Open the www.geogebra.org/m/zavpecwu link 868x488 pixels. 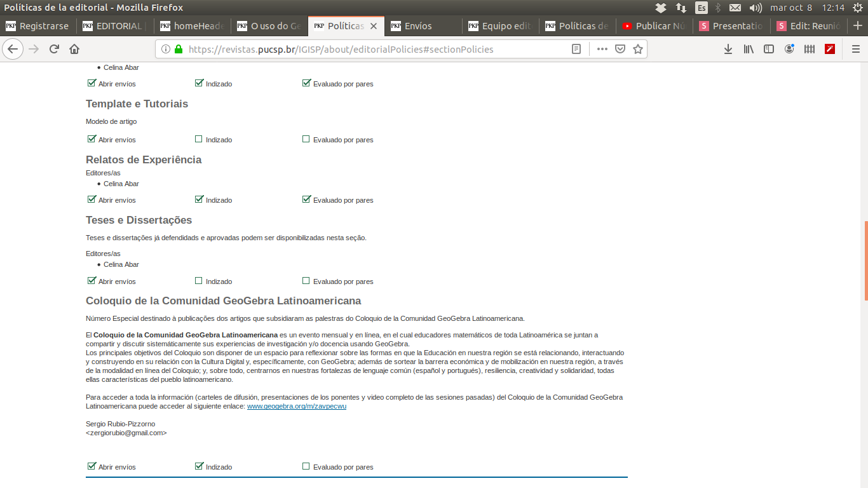click(x=297, y=406)
